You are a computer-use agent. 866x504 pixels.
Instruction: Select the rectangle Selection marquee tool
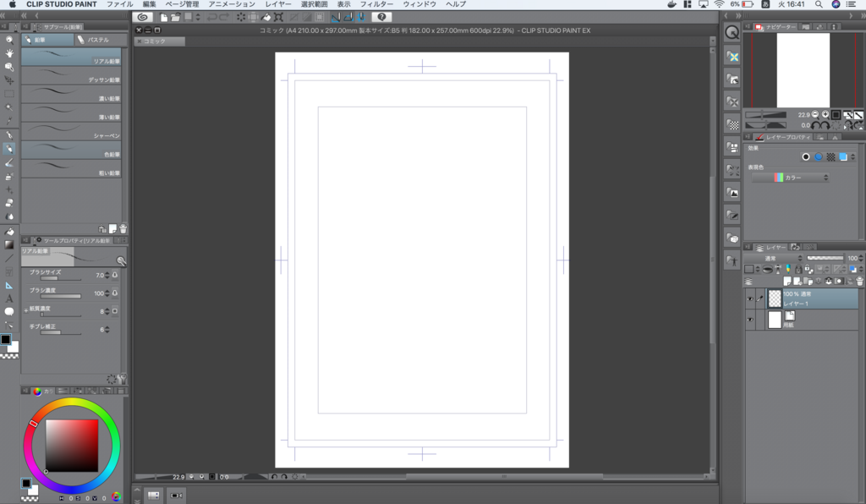tap(8, 94)
